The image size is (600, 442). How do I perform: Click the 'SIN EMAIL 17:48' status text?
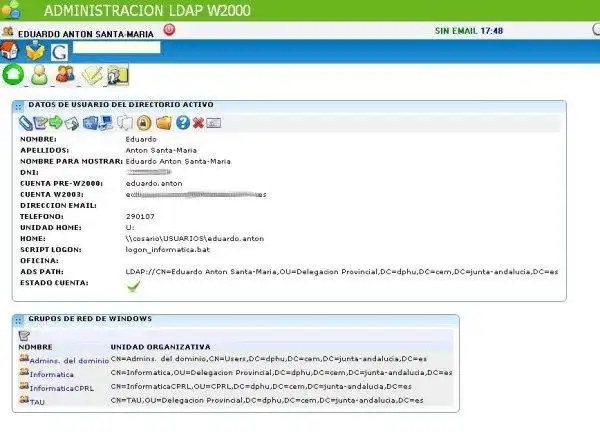click(469, 31)
